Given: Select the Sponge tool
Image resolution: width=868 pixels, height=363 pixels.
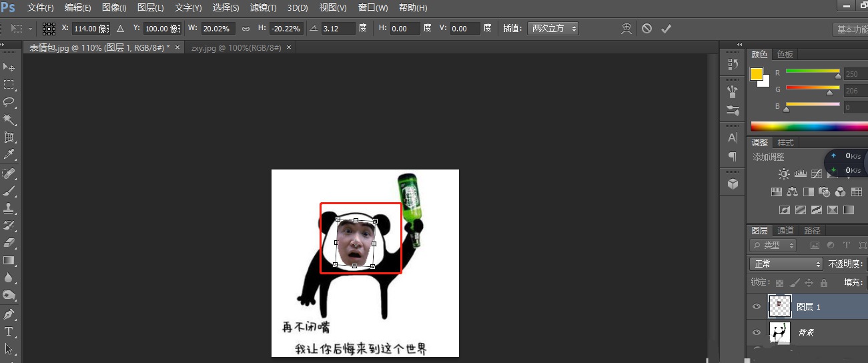Looking at the screenshot, I should (9, 295).
